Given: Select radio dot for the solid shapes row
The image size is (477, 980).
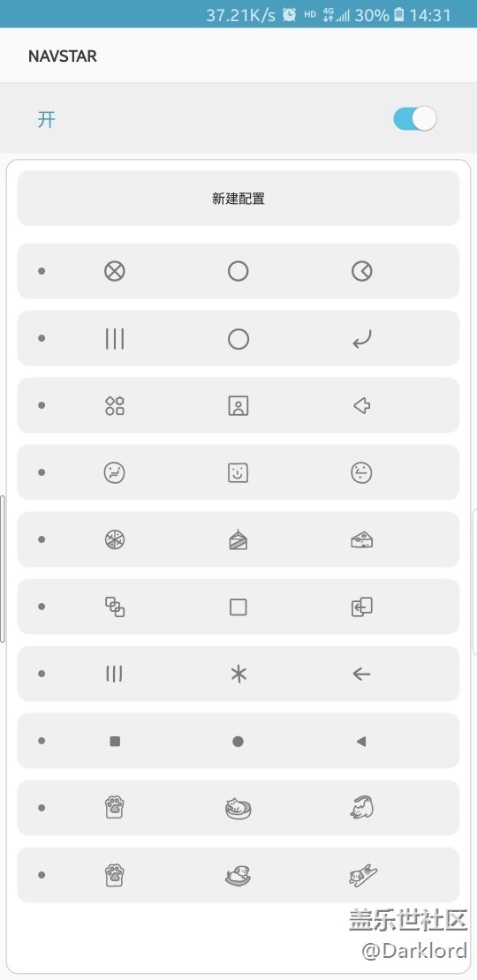Looking at the screenshot, I should click(42, 741).
